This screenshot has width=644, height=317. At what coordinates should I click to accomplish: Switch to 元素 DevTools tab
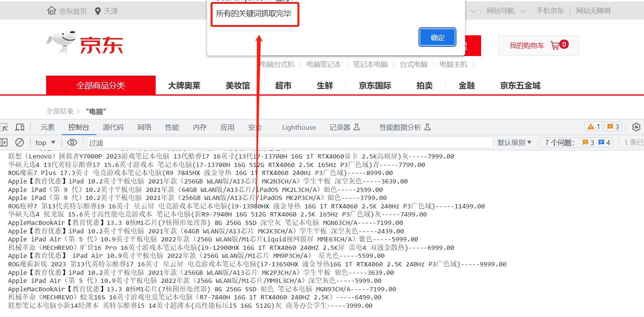point(48,127)
